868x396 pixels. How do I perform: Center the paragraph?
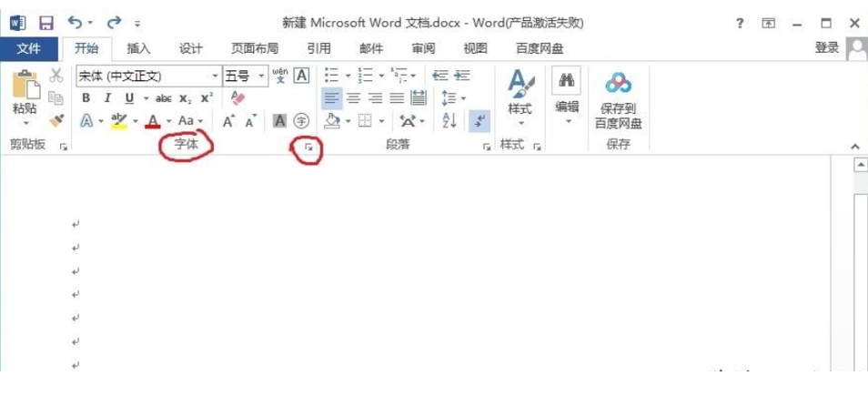click(353, 98)
